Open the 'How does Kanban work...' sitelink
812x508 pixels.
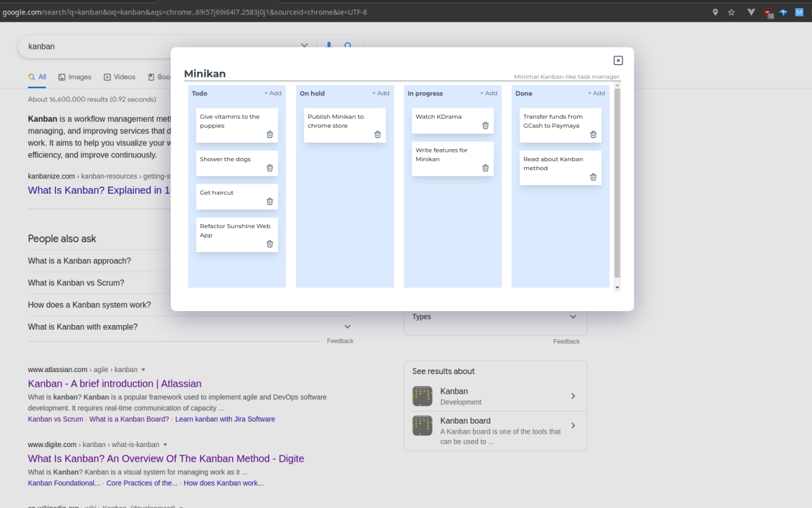223,483
